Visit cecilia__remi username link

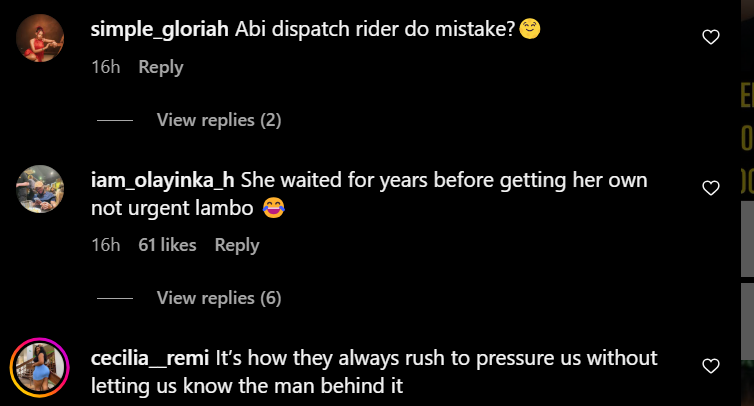coord(150,358)
